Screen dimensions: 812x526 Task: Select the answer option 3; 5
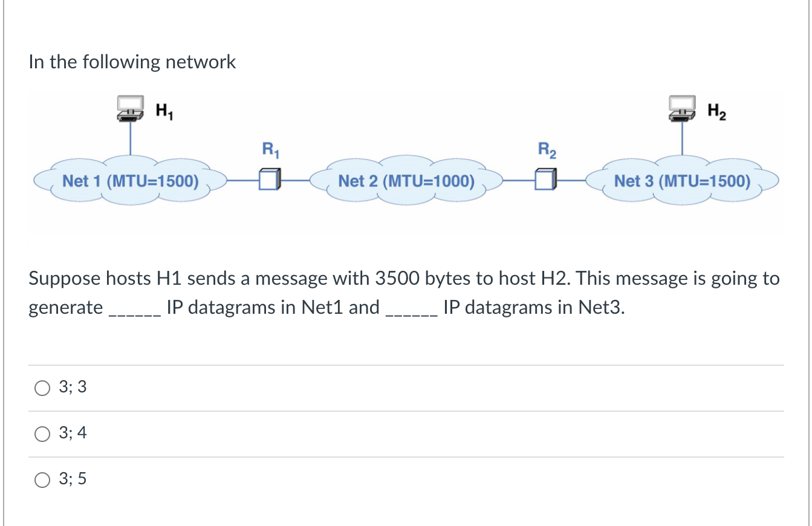tap(42, 479)
